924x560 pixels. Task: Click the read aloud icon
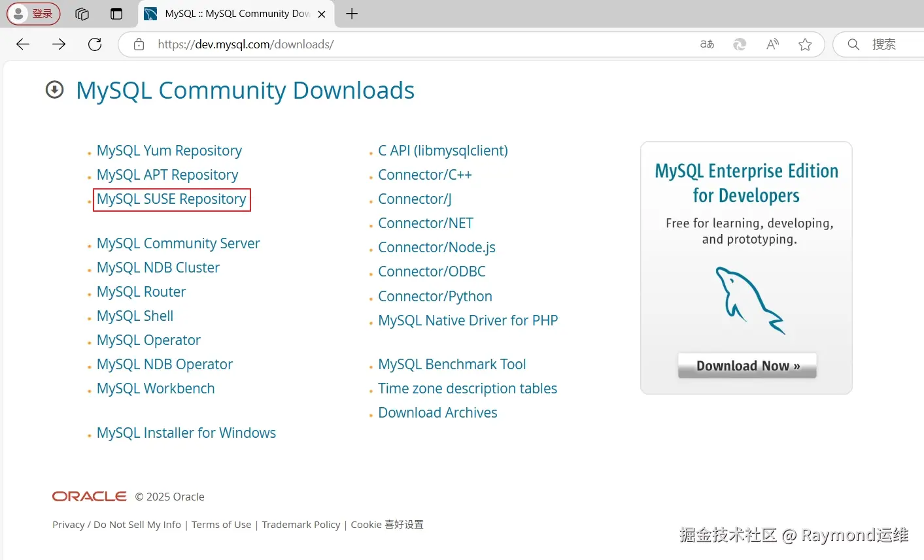(772, 44)
